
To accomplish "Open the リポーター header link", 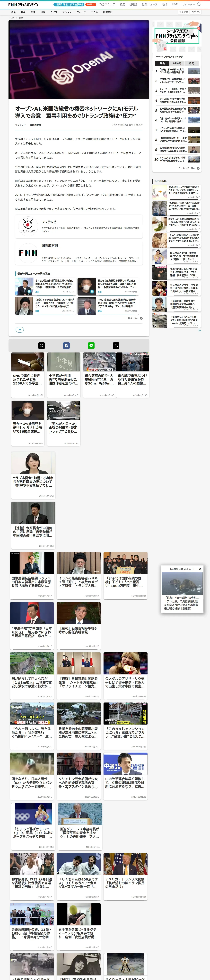I will coord(189,5).
